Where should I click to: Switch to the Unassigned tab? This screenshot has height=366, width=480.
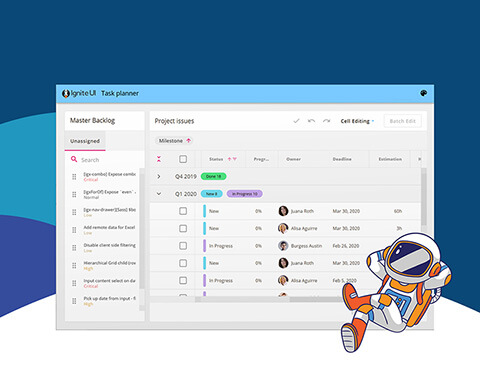click(x=85, y=141)
